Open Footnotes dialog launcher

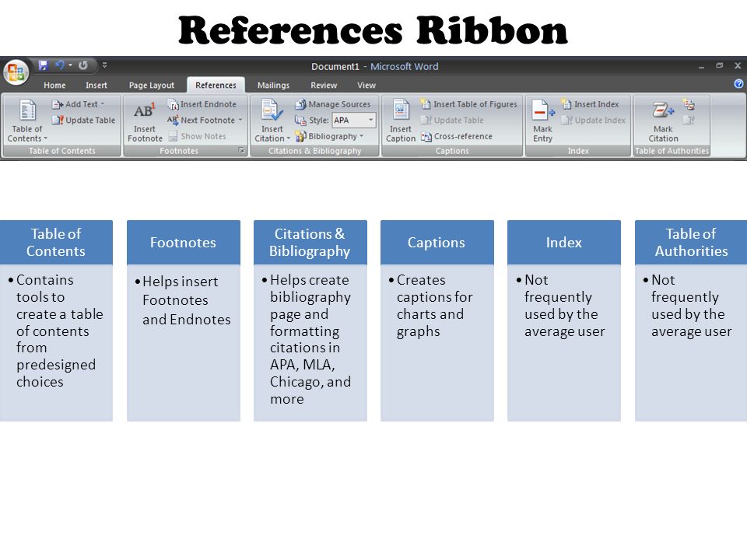click(x=241, y=150)
